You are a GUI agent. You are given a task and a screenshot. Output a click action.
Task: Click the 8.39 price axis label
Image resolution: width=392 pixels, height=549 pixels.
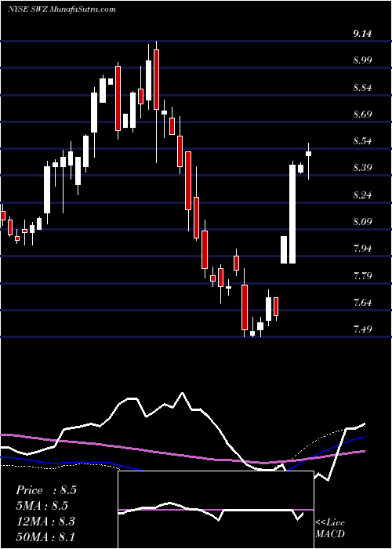pos(362,168)
